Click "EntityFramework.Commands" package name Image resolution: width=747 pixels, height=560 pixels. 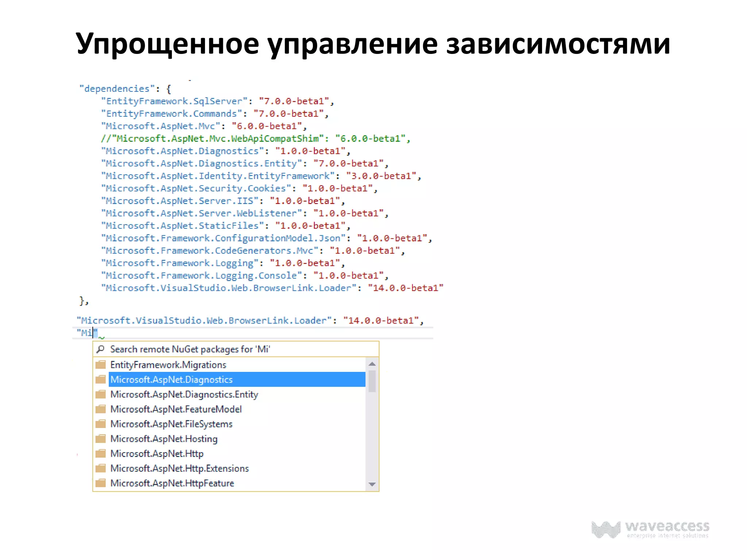tap(171, 113)
